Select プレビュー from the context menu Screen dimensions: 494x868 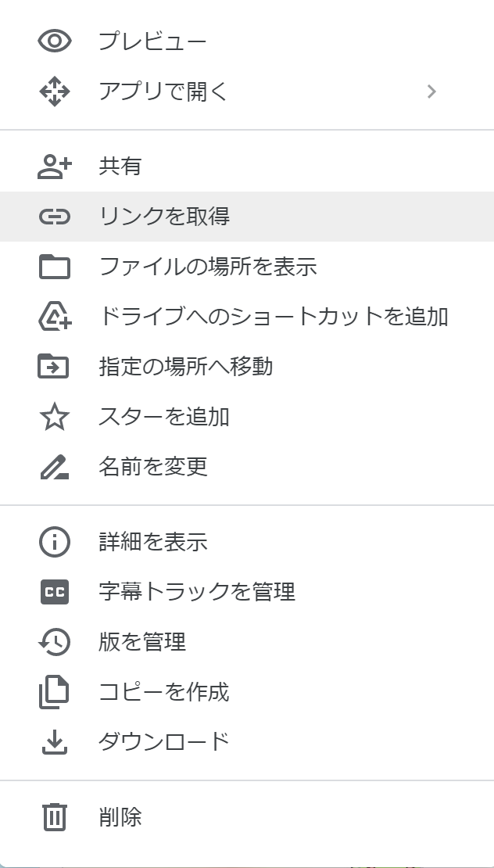(x=152, y=41)
